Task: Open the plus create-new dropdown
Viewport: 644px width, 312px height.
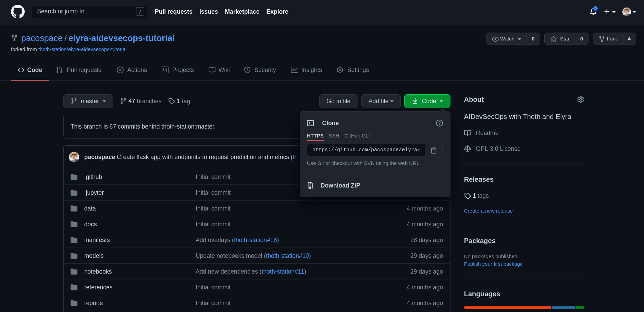Action: 610,12
